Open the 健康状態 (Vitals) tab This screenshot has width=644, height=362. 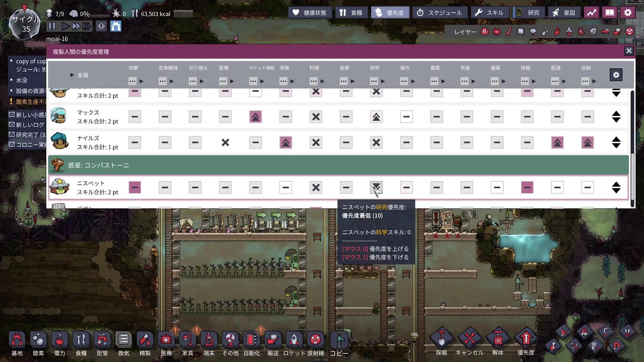tap(310, 13)
